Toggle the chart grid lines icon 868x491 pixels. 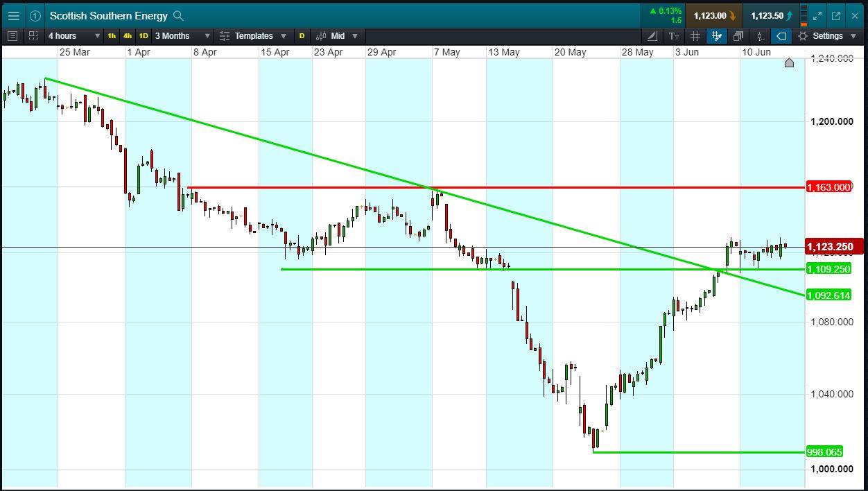tap(695, 36)
